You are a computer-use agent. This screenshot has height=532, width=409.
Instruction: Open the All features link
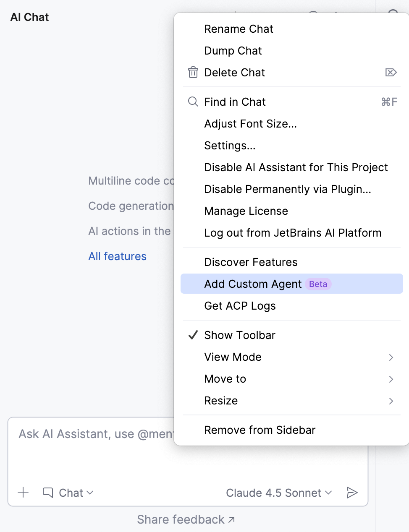(117, 256)
